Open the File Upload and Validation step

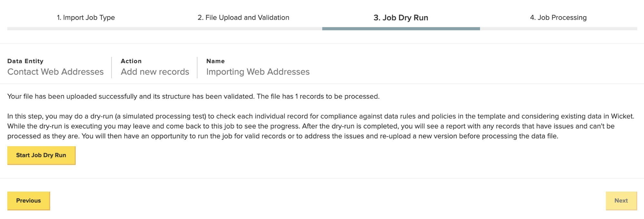click(x=243, y=17)
